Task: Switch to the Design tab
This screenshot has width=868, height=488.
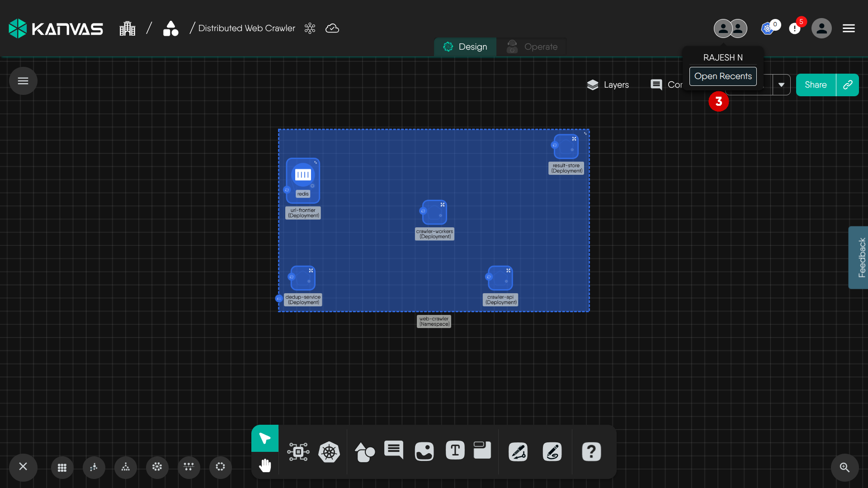Action: click(x=465, y=47)
